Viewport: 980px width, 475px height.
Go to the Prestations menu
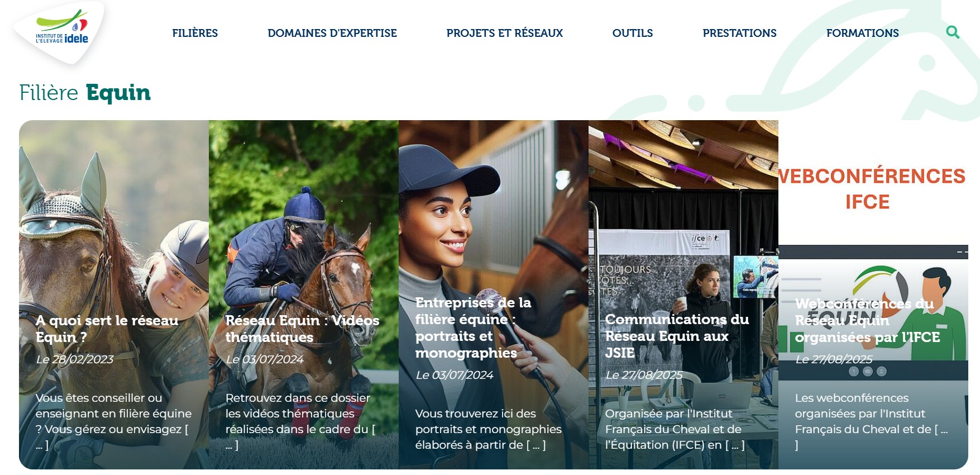tap(739, 33)
